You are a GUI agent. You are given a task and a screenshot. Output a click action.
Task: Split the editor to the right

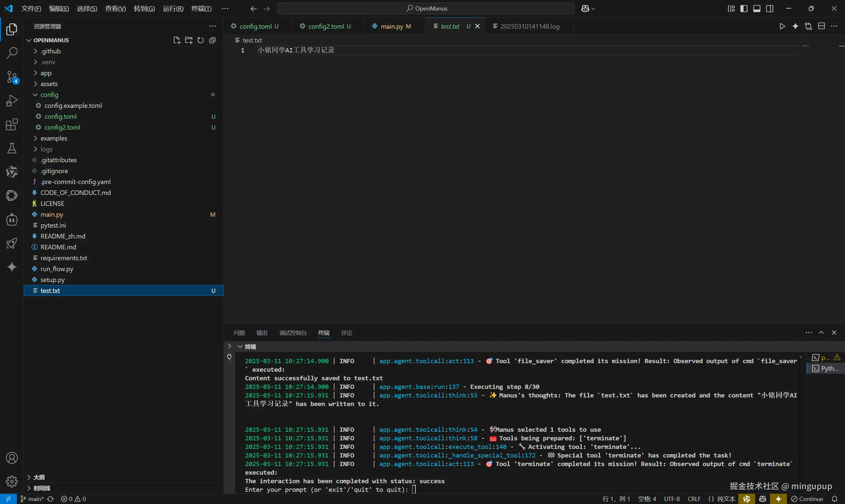[821, 26]
